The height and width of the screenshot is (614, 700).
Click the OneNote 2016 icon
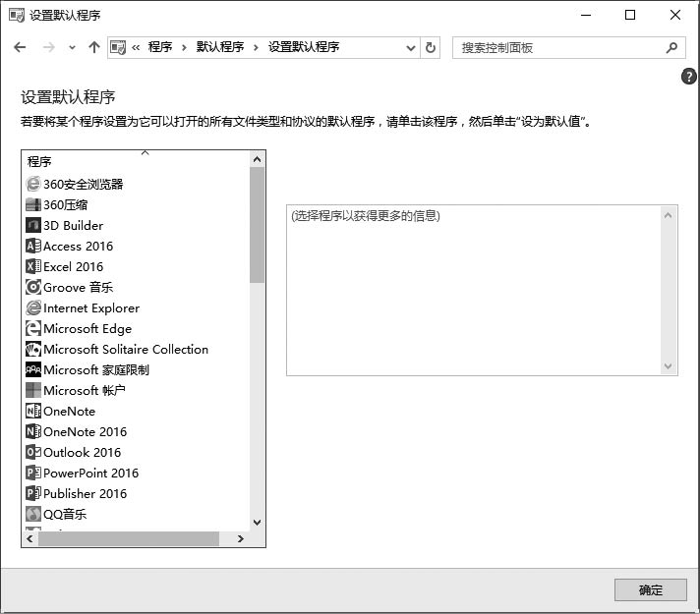33,431
